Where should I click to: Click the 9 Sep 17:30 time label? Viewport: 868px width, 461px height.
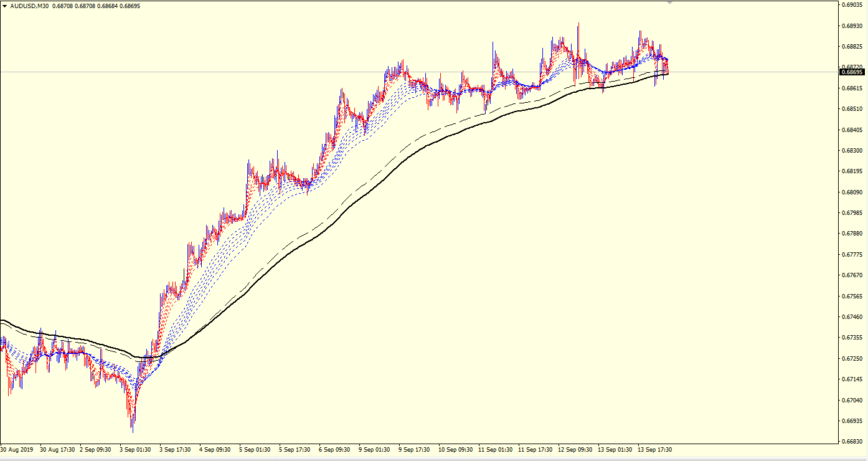pyautogui.click(x=415, y=449)
